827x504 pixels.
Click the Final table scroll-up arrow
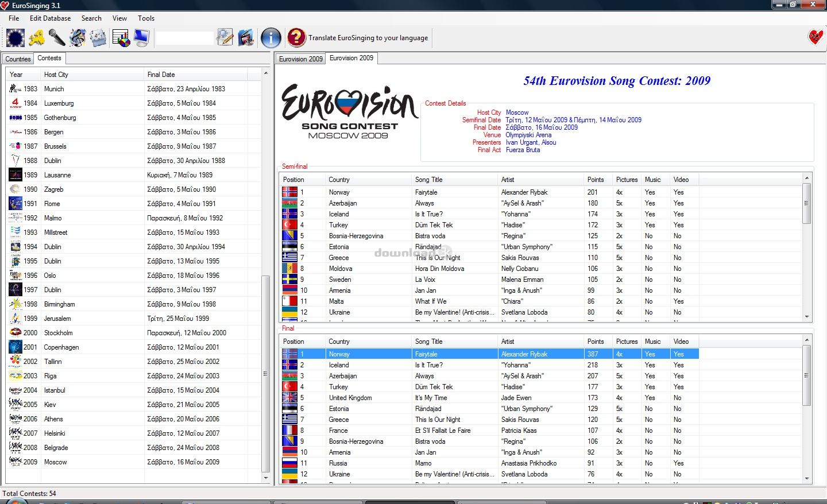tap(807, 340)
